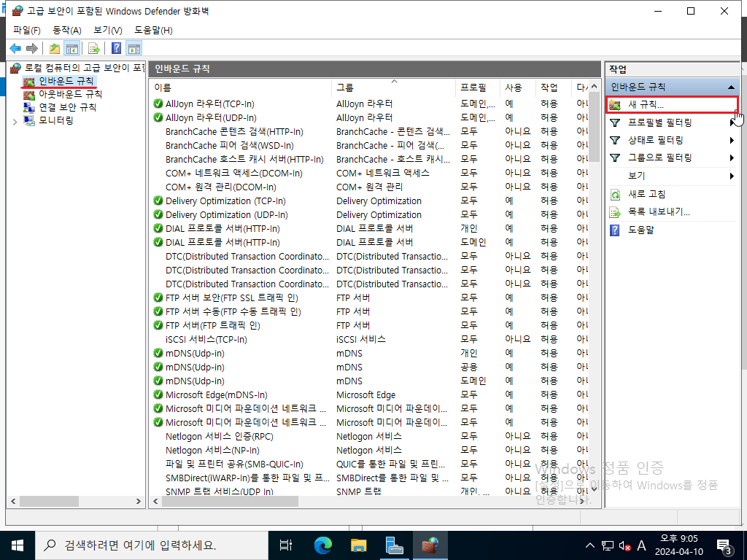Select 연결 보안 규칙 in the tree
Screen dimensions: 747x560
67,108
